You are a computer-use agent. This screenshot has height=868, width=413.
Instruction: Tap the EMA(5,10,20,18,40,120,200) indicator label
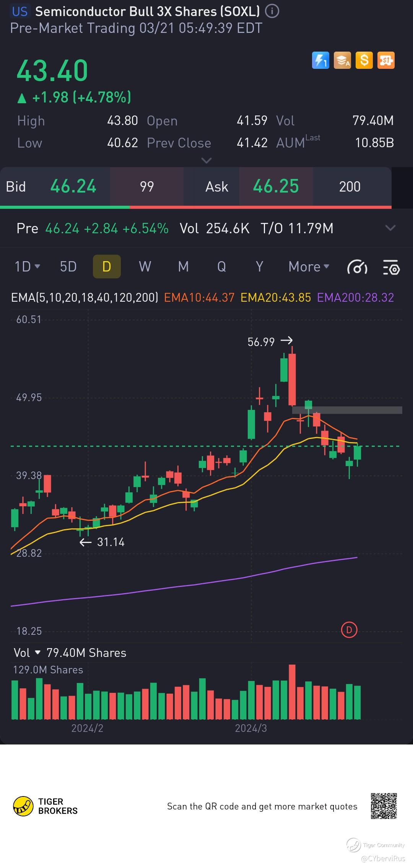(x=85, y=297)
